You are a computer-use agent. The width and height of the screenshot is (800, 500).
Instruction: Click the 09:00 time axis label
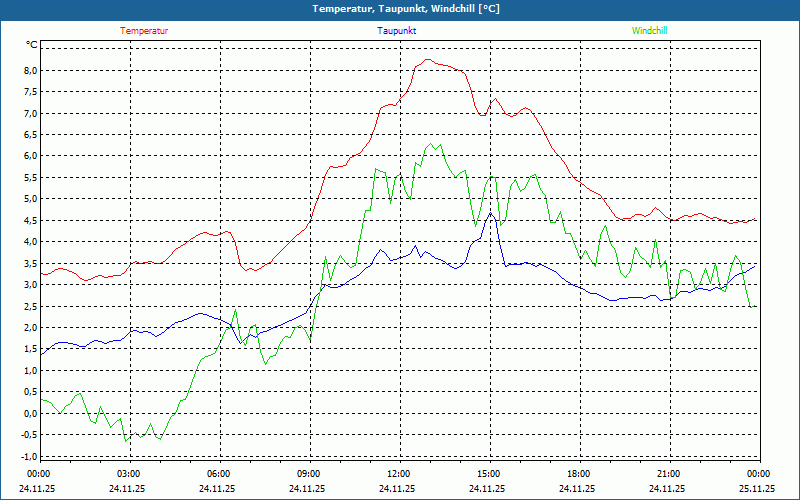tap(309, 474)
